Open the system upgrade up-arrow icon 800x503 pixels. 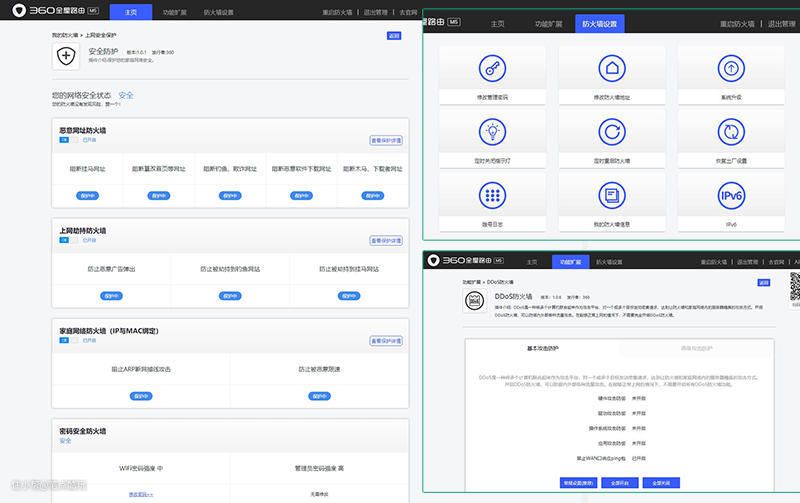730,69
